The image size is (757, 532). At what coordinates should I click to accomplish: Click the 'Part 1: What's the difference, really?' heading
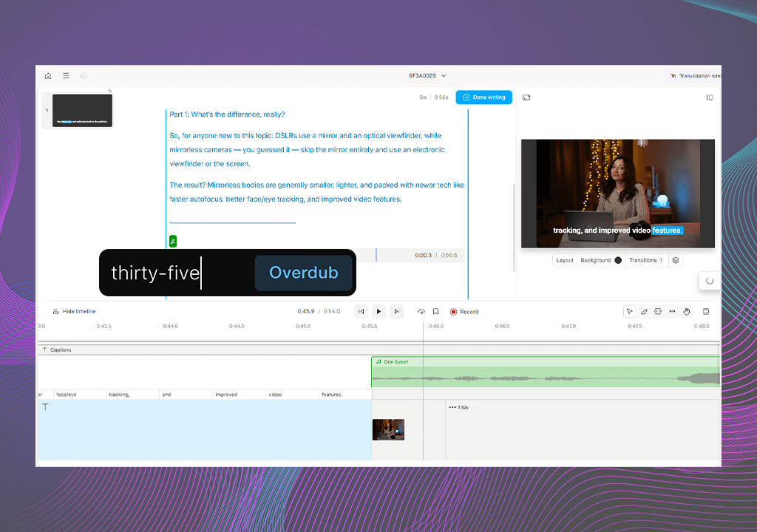[227, 115]
